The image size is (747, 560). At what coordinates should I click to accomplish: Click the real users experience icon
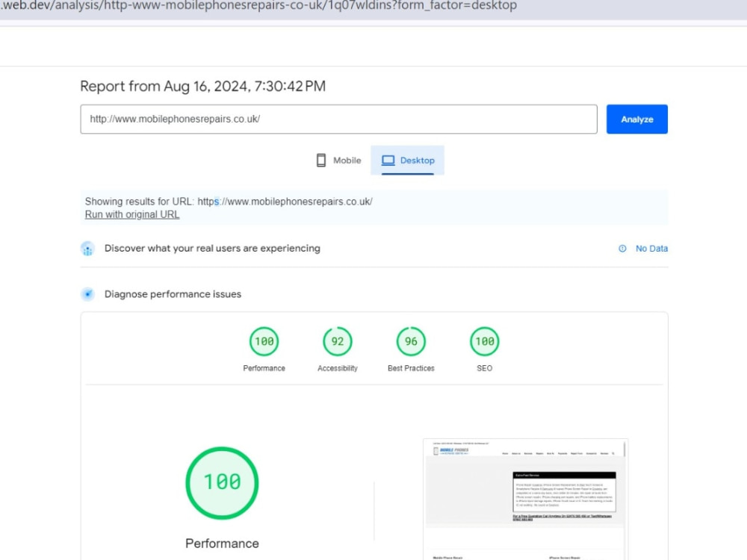tap(87, 248)
